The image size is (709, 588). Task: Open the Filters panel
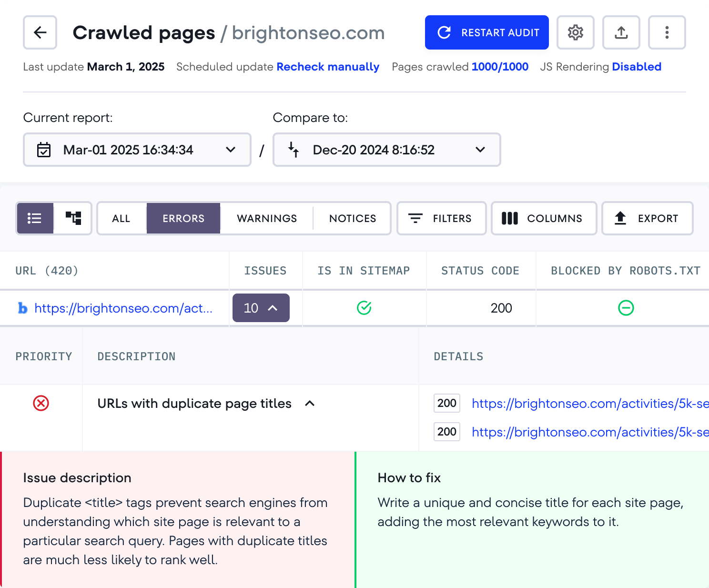[441, 218]
